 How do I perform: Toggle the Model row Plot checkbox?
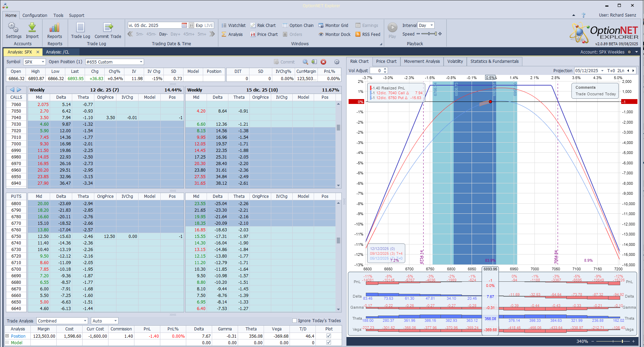tap(329, 343)
